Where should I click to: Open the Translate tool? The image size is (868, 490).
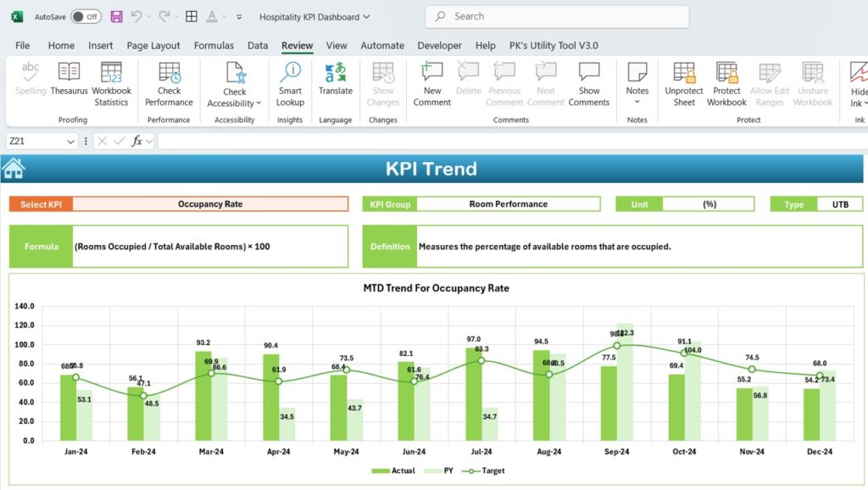[336, 79]
